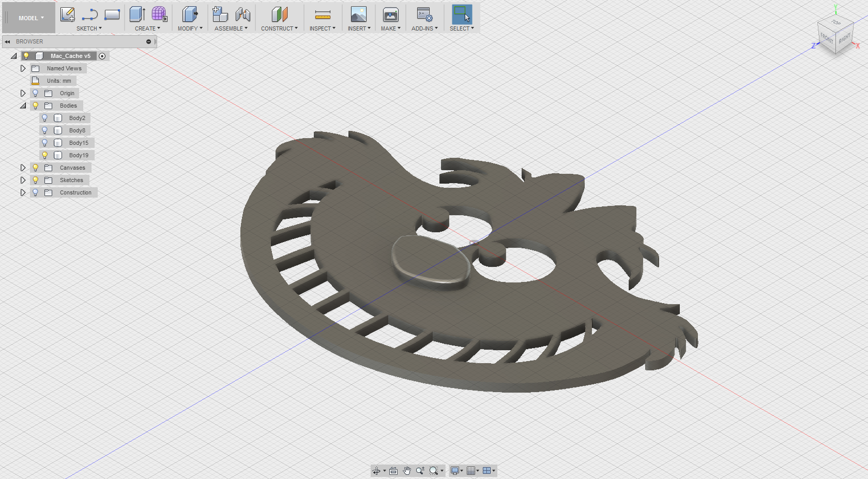868x479 pixels.
Task: Expand the Canvases tree node
Action: point(23,168)
